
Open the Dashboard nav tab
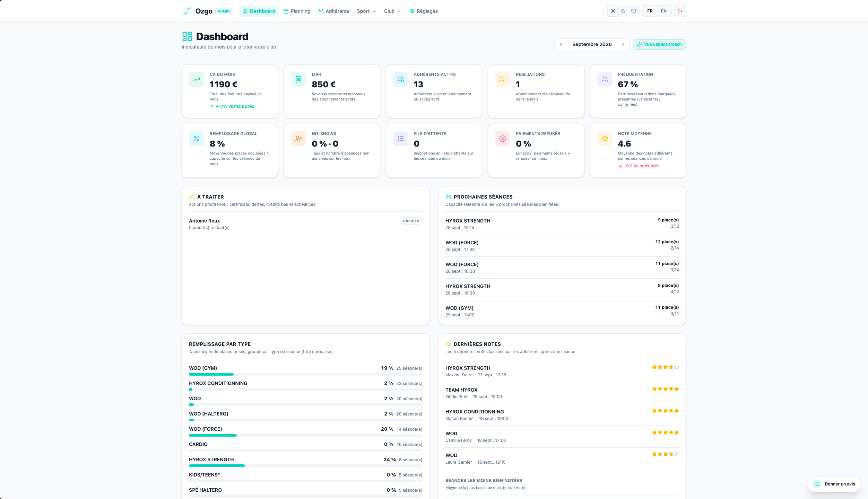259,11
